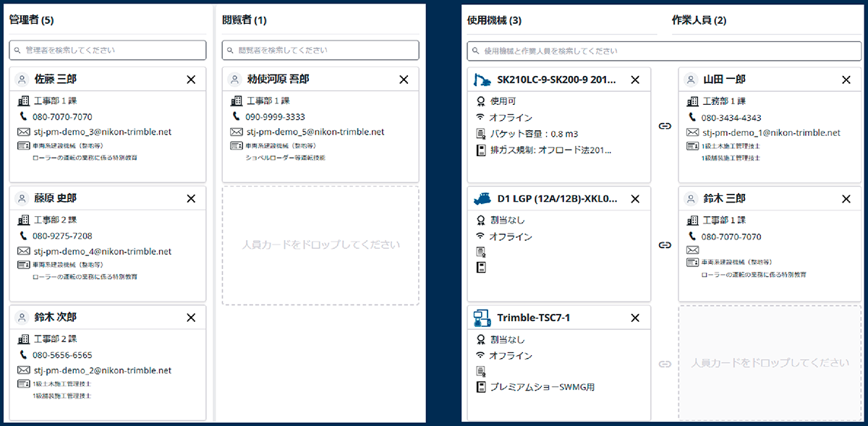Select the 作業人員 (2) column header
868x426 pixels.
pos(699,21)
